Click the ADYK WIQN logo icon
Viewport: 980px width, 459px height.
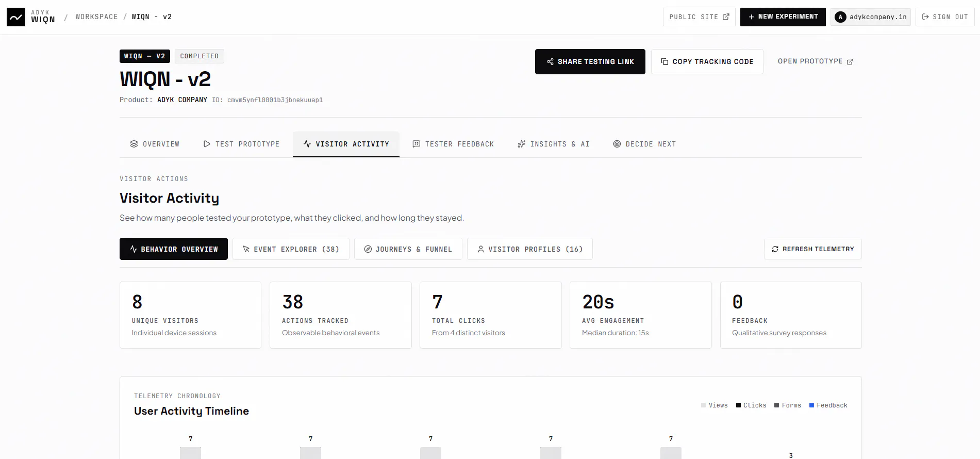pos(16,17)
